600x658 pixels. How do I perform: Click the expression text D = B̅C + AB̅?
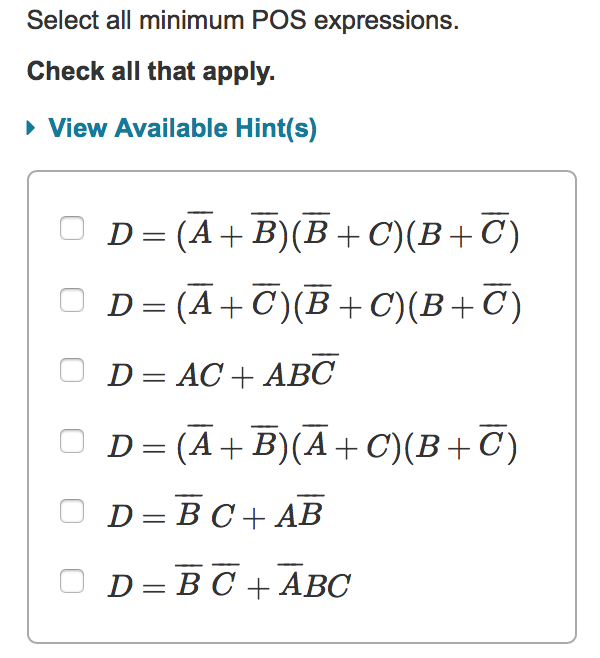pos(216,512)
